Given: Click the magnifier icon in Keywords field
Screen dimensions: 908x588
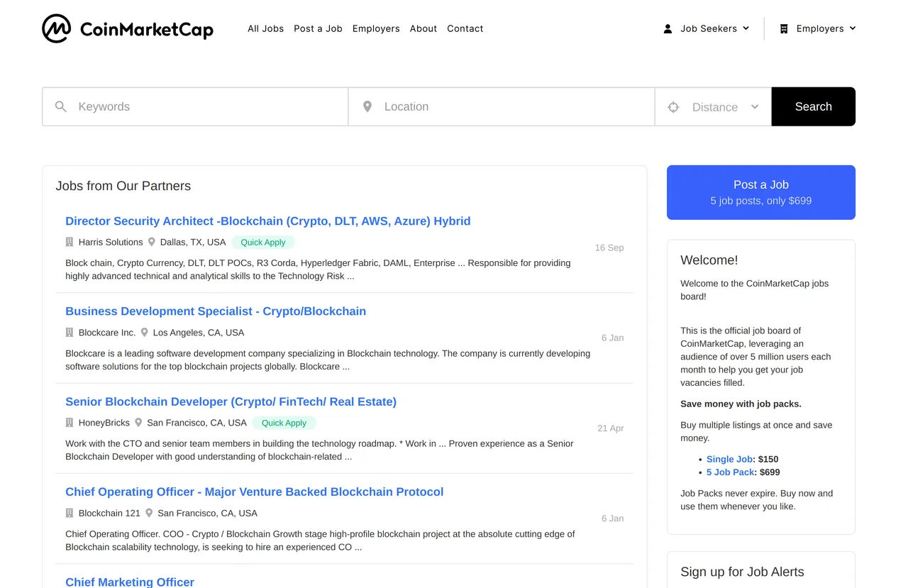Looking at the screenshot, I should click(61, 106).
